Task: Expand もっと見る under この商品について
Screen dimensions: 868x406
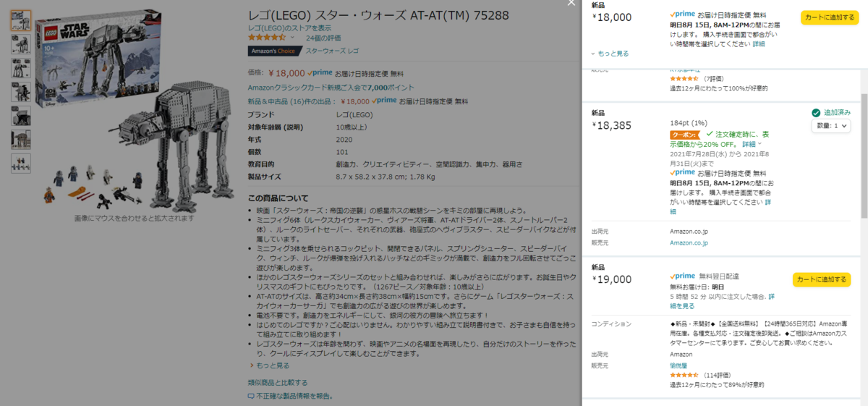Action: tap(274, 365)
